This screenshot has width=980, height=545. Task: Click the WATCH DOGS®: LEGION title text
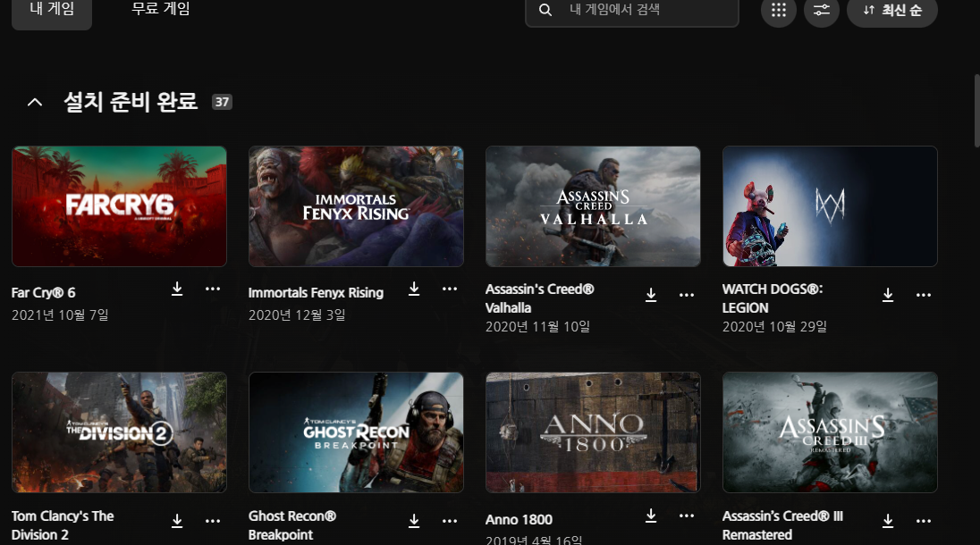[x=773, y=298]
